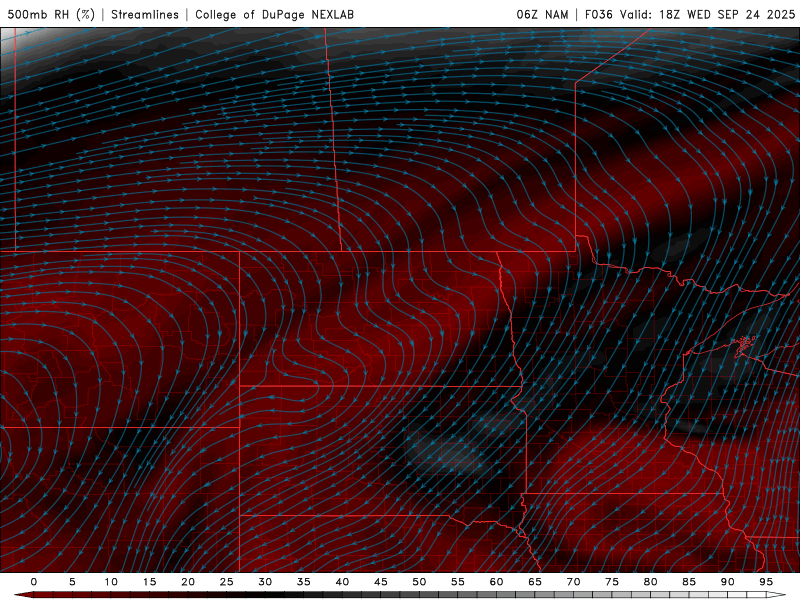This screenshot has width=800, height=600.
Task: Click the colorbar label '90'
Action: [727, 582]
